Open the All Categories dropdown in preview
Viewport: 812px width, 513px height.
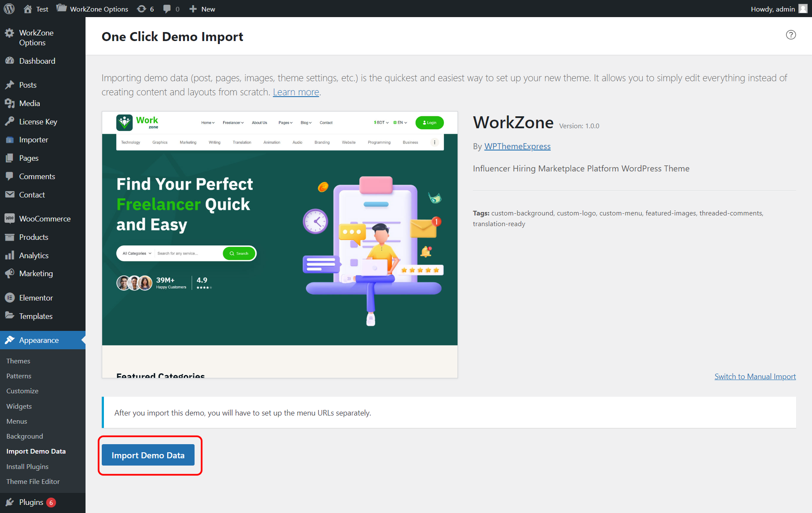pos(137,254)
